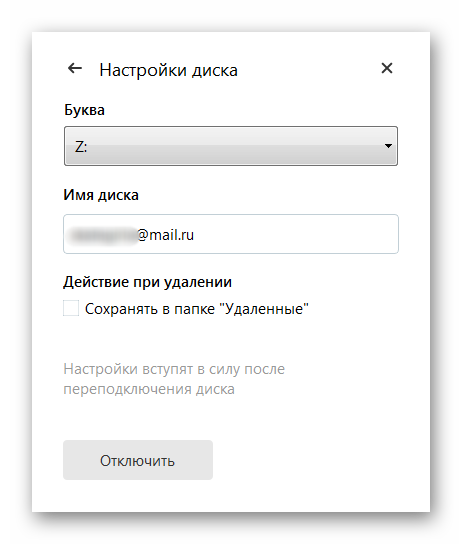Click the Настройки вступят в силу hint text
462x544 pixels.
pos(174,369)
